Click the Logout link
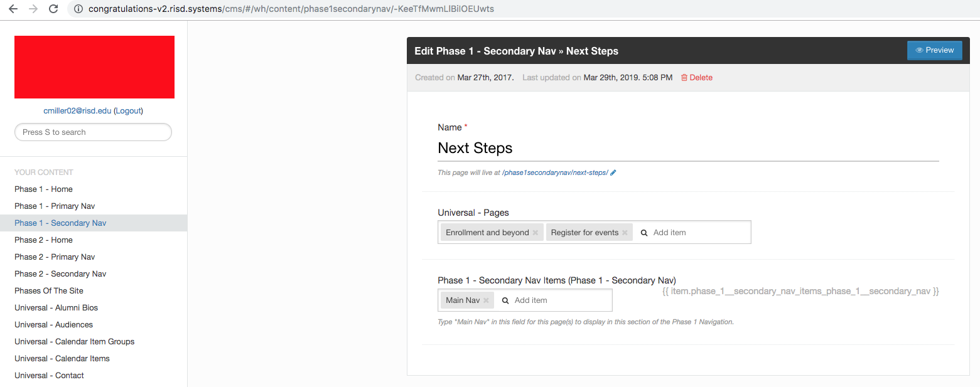Screen dimensions: 980x387 coord(128,110)
